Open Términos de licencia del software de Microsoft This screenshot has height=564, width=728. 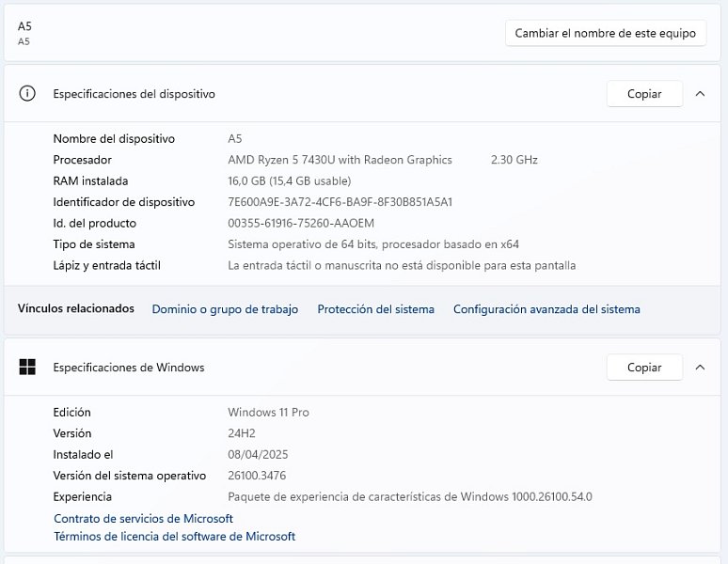(x=175, y=537)
